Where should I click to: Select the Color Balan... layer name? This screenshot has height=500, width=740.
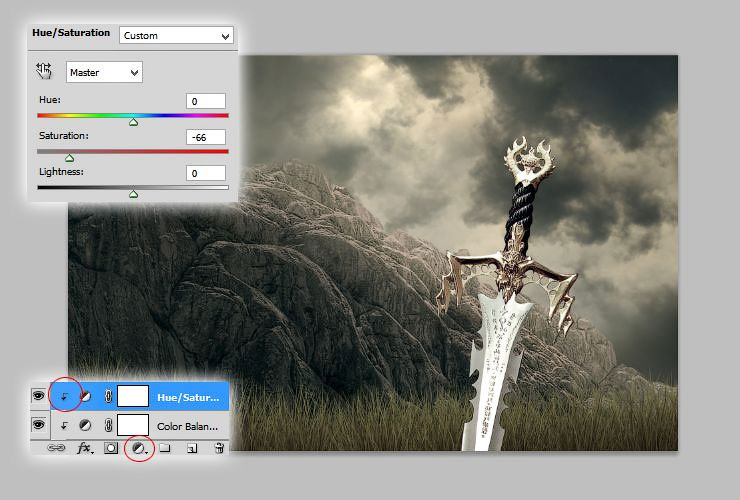point(187,426)
